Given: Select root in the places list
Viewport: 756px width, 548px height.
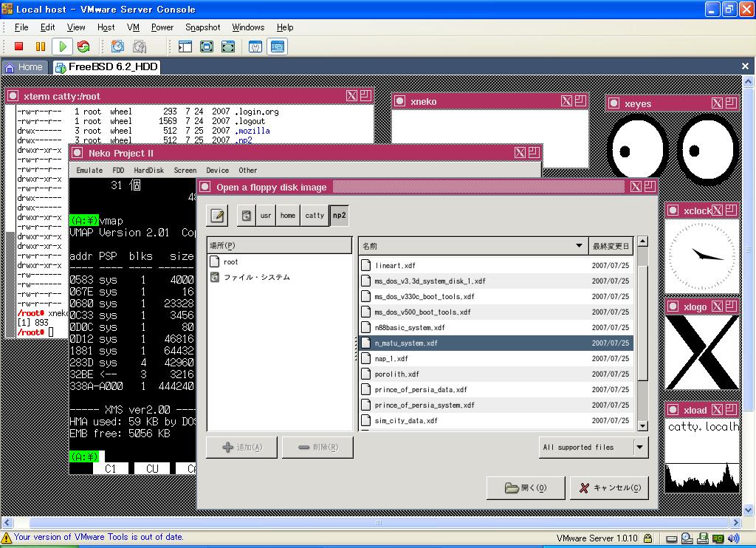Looking at the screenshot, I should click(280, 261).
